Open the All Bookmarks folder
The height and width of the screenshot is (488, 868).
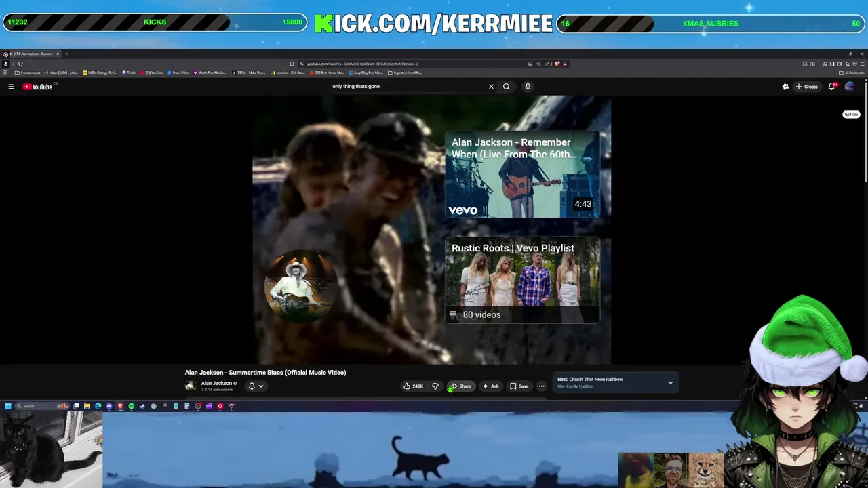[x=852, y=73]
